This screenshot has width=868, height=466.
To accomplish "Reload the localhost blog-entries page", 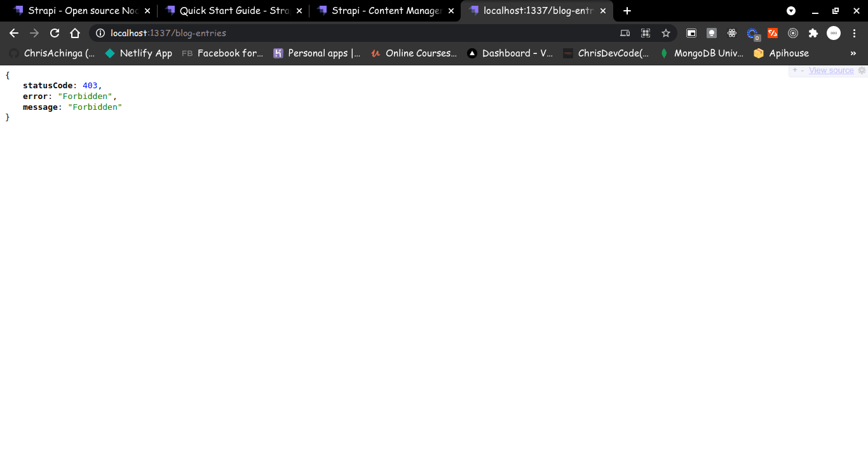I will point(55,33).
